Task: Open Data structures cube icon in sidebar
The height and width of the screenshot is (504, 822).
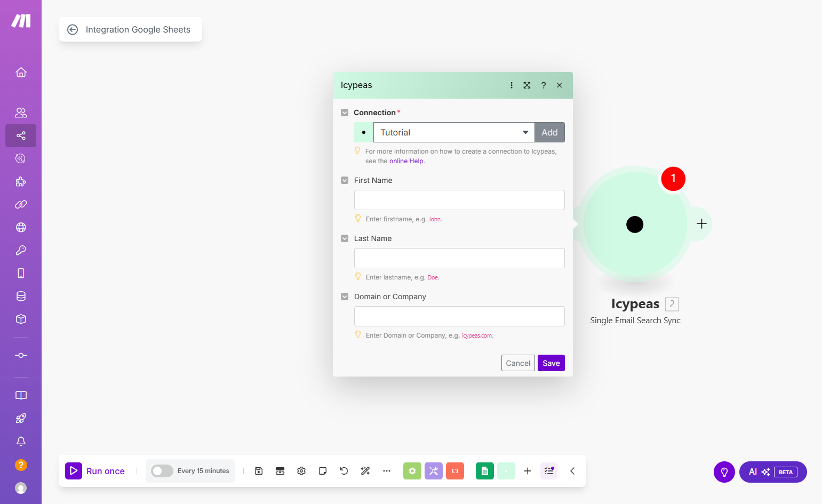Action: 21,319
